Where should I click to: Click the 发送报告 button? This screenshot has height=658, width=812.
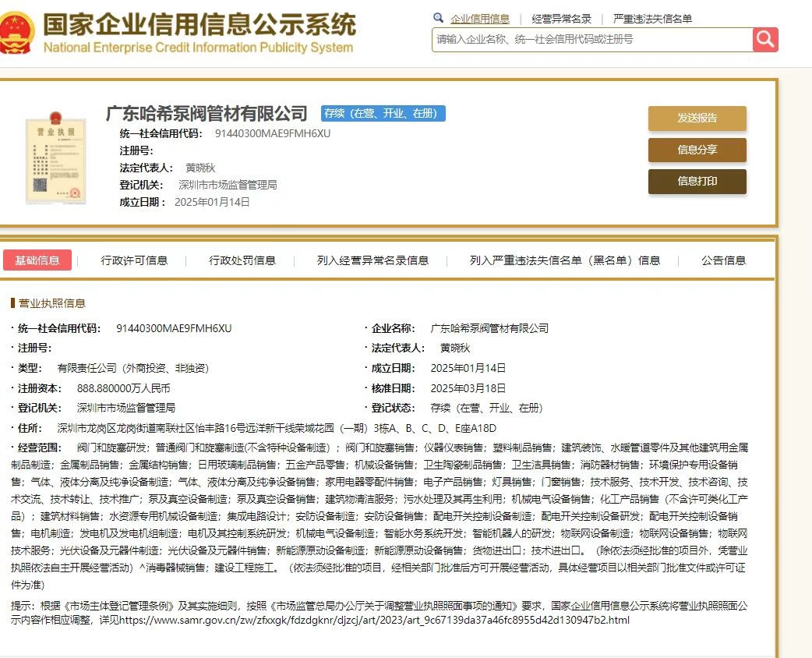point(697,119)
